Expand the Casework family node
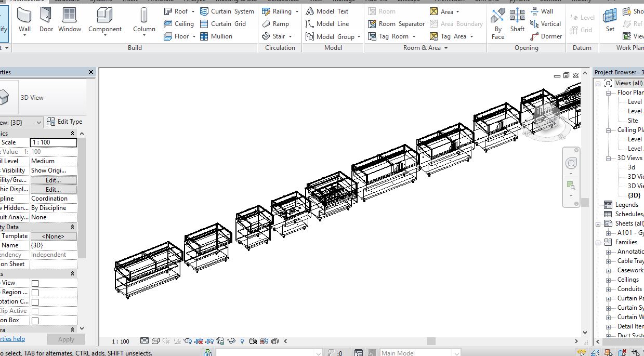This screenshot has height=356, width=644. 608,270
